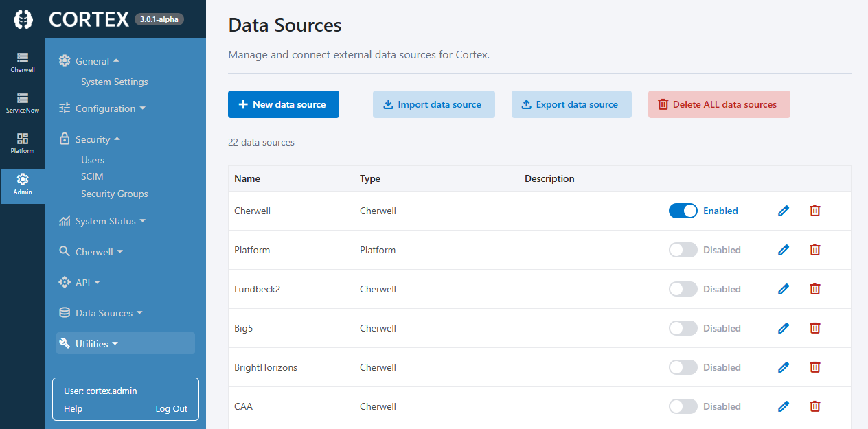Image resolution: width=868 pixels, height=429 pixels.
Task: Open the Users security page
Action: point(93,160)
